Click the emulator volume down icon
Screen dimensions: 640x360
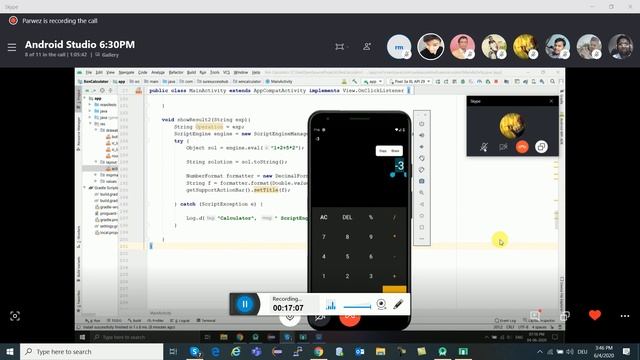pos(422,147)
